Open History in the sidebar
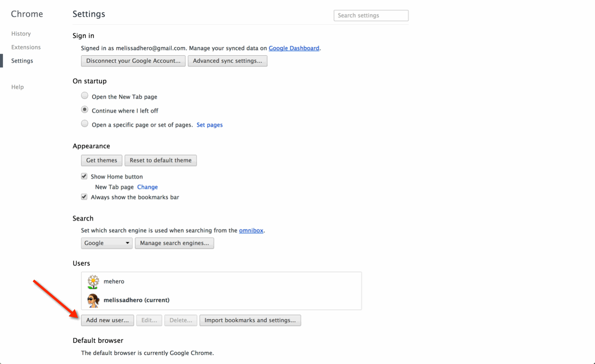 point(21,34)
